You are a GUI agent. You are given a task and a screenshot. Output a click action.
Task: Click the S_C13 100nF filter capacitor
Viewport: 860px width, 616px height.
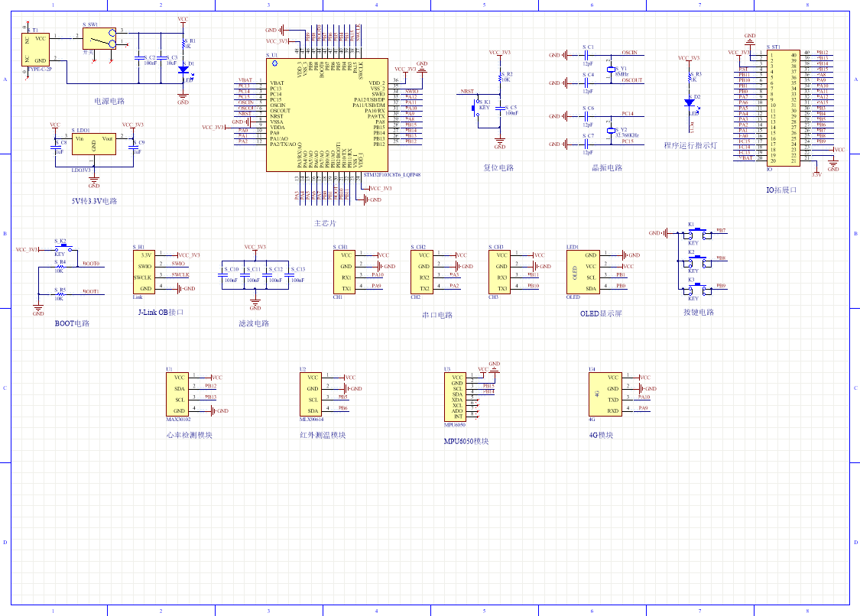(289, 274)
